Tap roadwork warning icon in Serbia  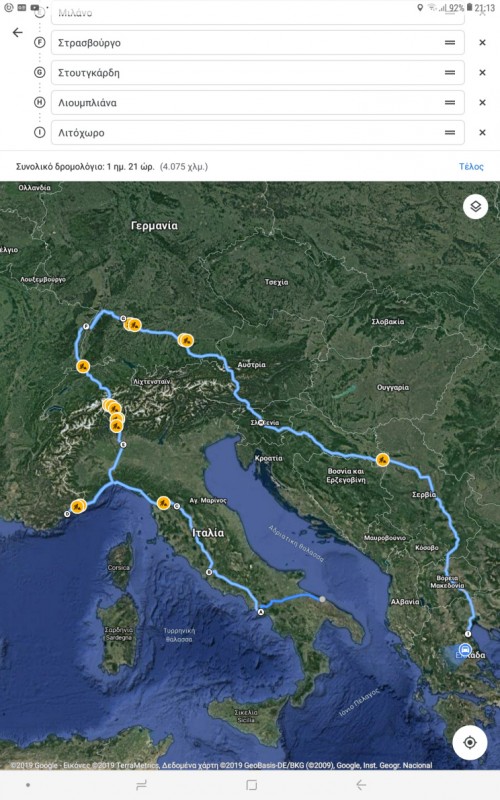pos(382,460)
